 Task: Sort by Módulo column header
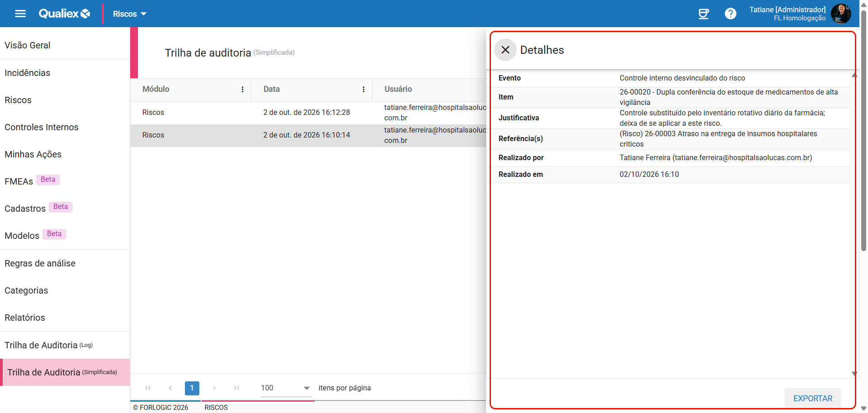pos(156,89)
